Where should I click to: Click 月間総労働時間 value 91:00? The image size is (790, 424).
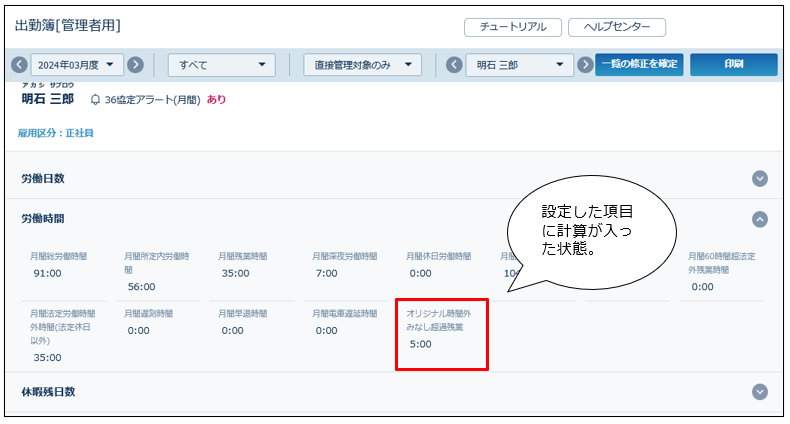(x=47, y=273)
